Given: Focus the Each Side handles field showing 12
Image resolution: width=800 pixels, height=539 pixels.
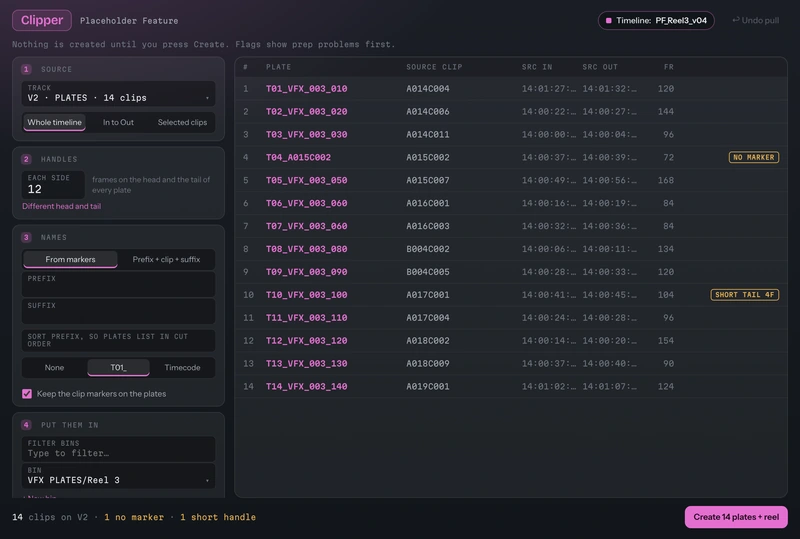Looking at the screenshot, I should tap(53, 185).
